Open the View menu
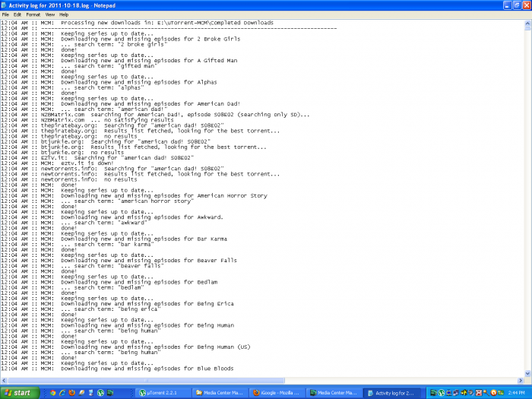Image resolution: width=532 pixels, height=399 pixels. coord(50,14)
